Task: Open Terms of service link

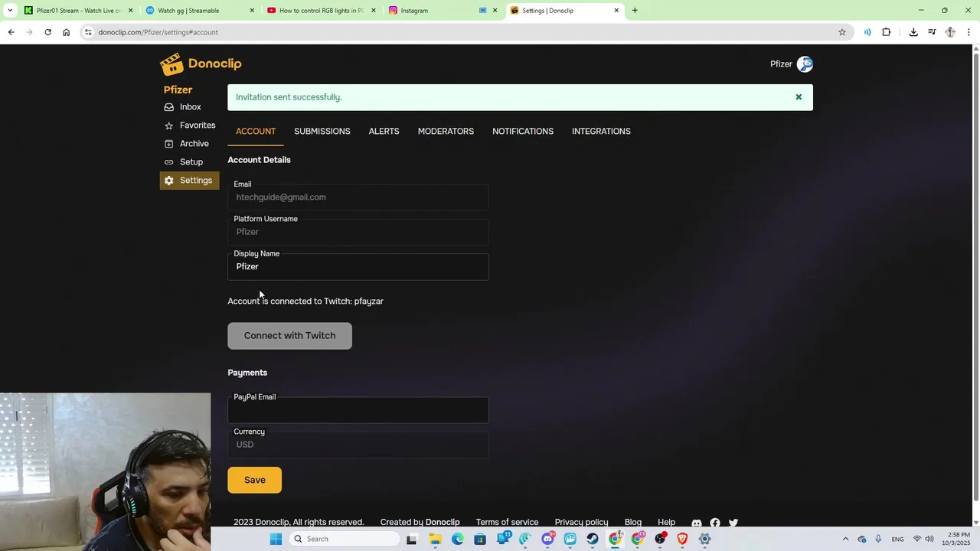Action: tap(507, 522)
